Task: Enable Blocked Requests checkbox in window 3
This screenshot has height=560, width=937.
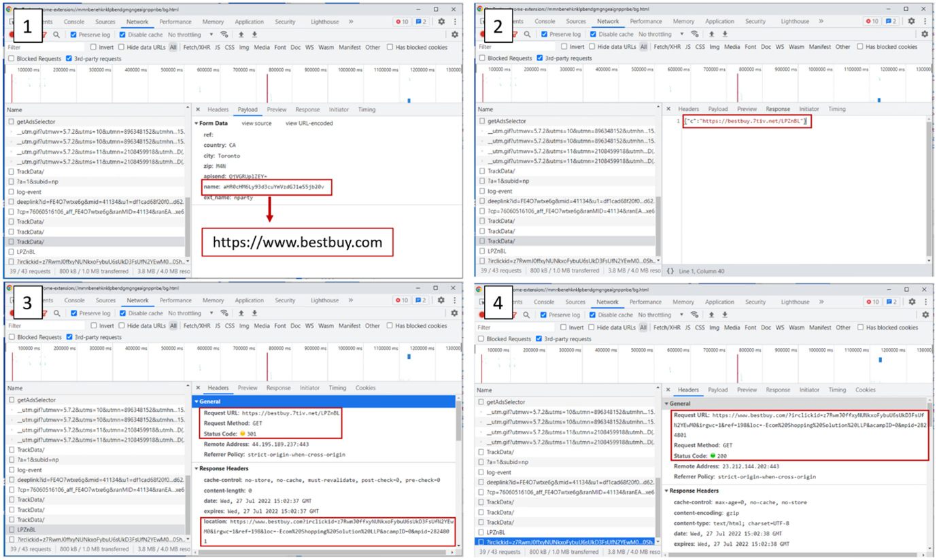Action: click(12, 337)
